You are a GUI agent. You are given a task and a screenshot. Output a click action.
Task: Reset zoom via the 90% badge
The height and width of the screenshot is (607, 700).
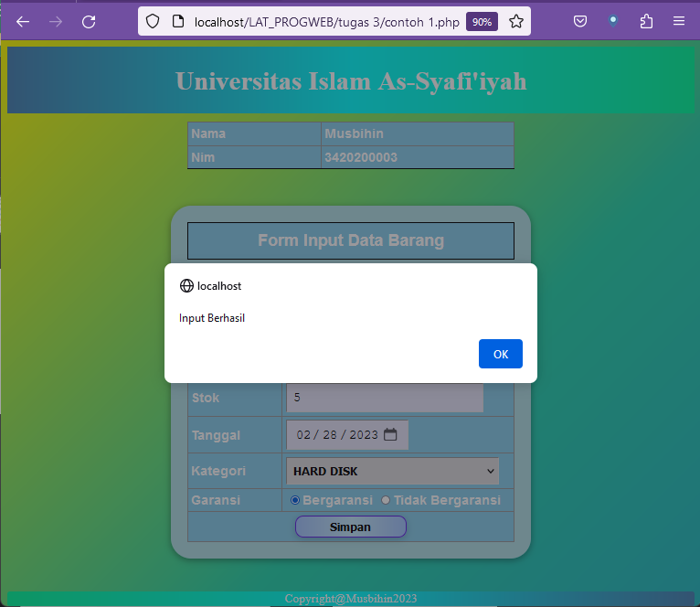pyautogui.click(x=482, y=21)
